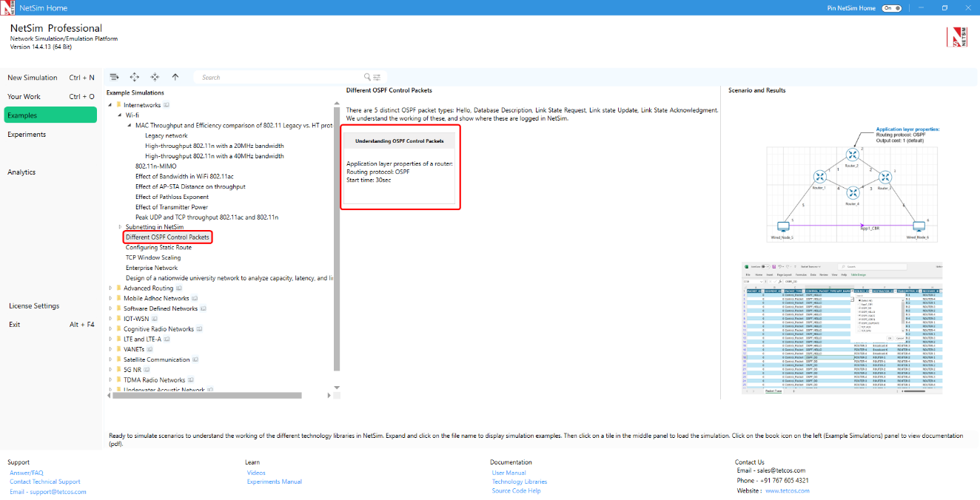Expand the Mobile Adhoc Networks folder
Screen dimensions: 980x500
(x=110, y=299)
